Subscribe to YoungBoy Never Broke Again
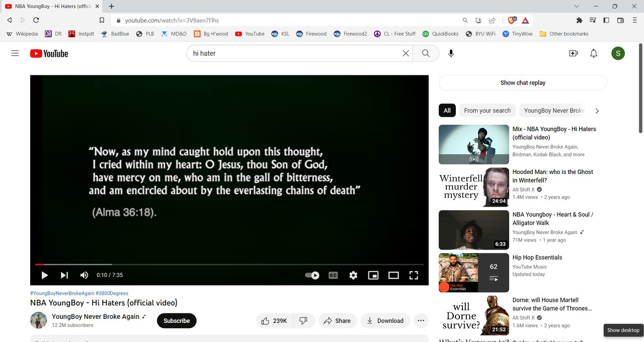 [177, 321]
